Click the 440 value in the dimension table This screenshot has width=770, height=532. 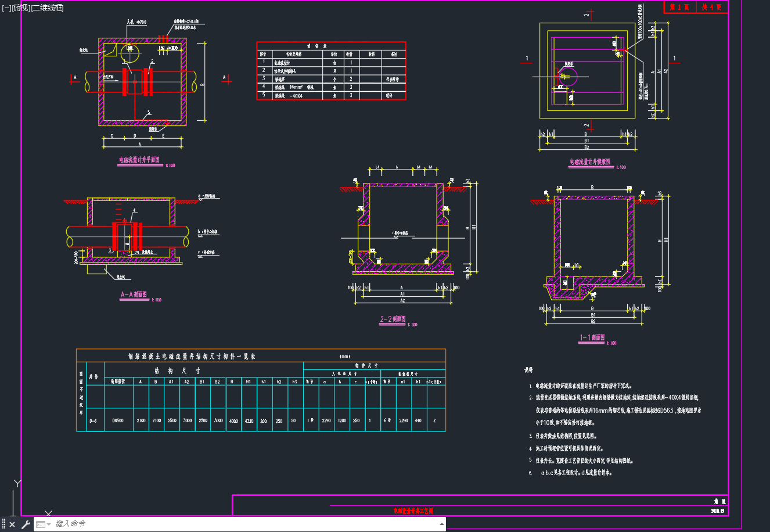(x=418, y=420)
